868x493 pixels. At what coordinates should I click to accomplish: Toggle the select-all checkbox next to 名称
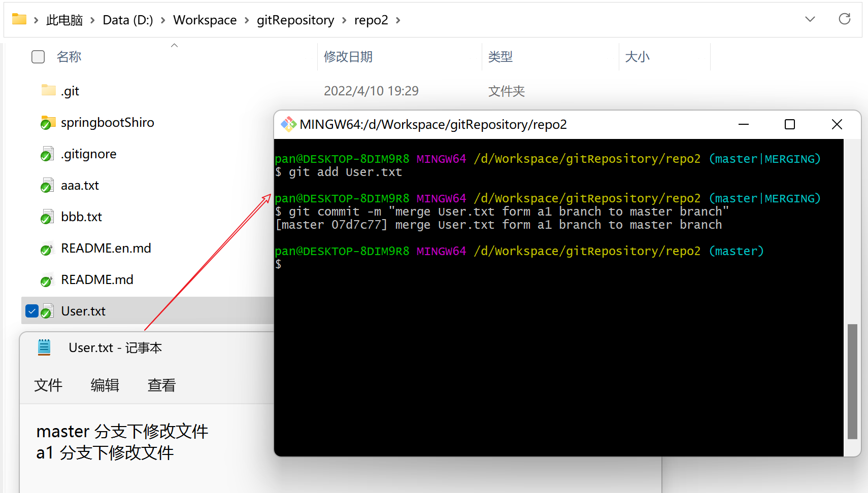(38, 57)
